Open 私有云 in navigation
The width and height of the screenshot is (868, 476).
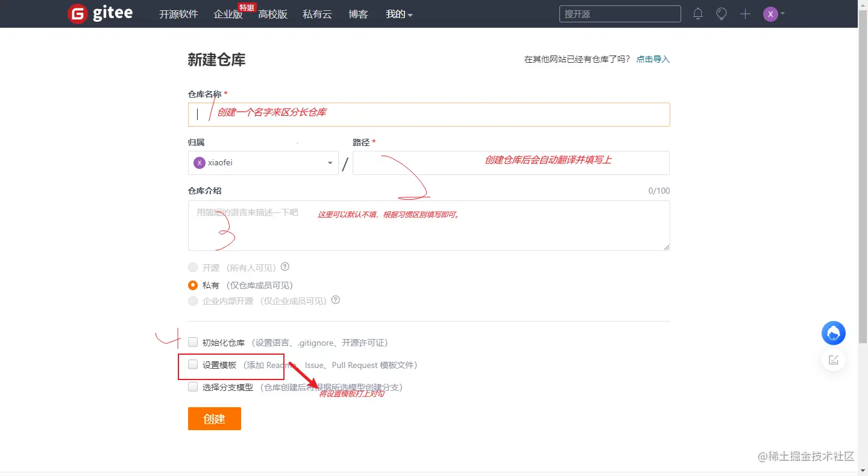(x=318, y=14)
